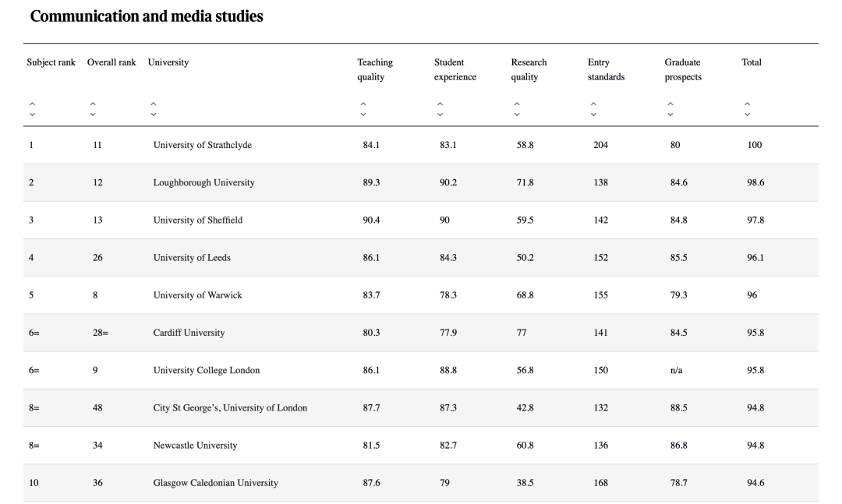Click Cardiff University name

(189, 333)
